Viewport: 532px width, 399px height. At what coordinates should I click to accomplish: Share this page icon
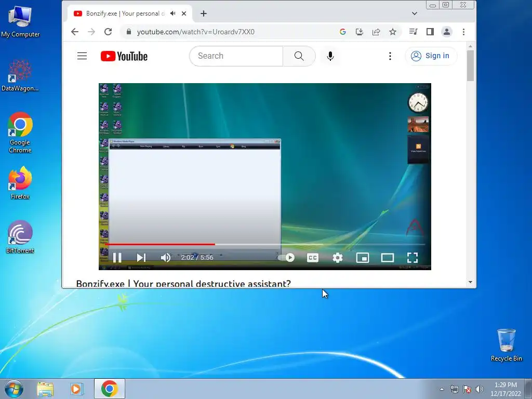pyautogui.click(x=376, y=32)
